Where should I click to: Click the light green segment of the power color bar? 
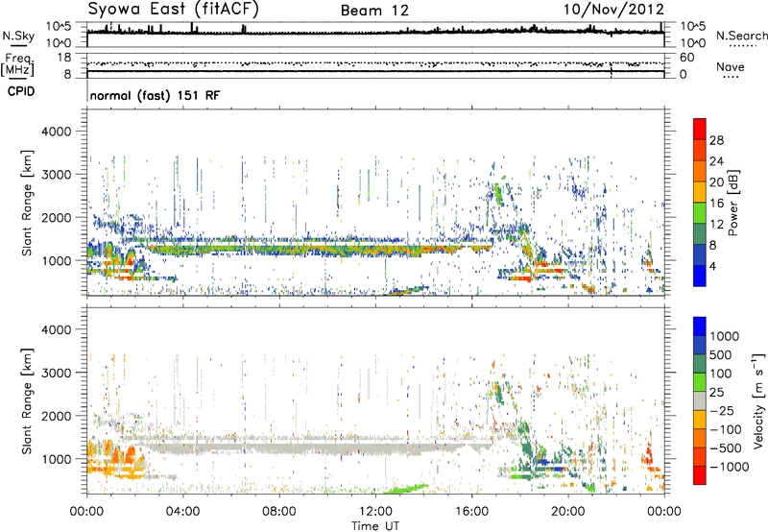(x=700, y=213)
